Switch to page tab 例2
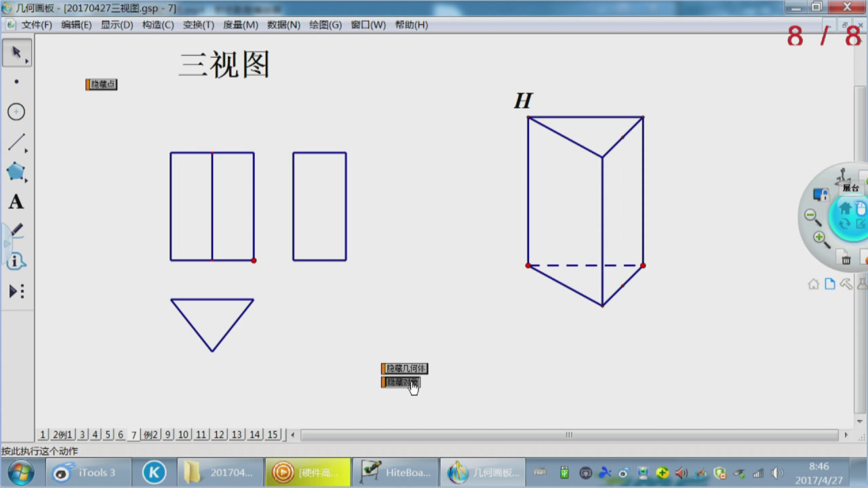The width and height of the screenshot is (868, 488). (x=151, y=434)
